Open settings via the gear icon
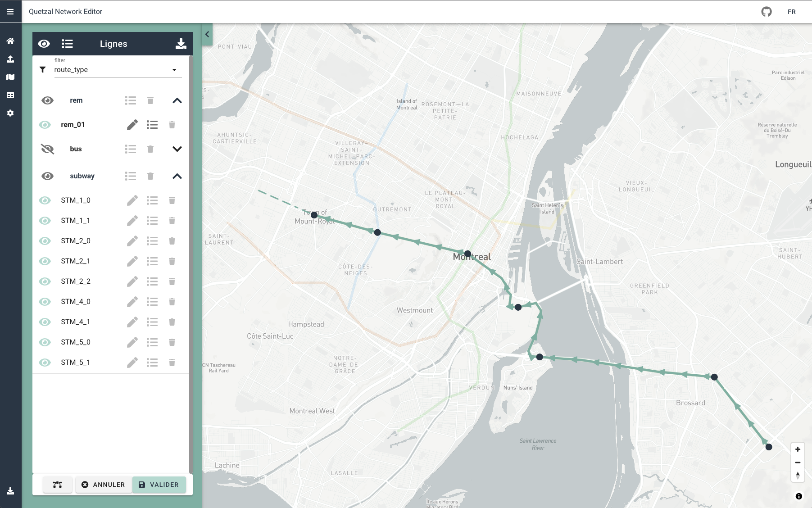Image resolution: width=812 pixels, height=508 pixels. click(x=10, y=113)
